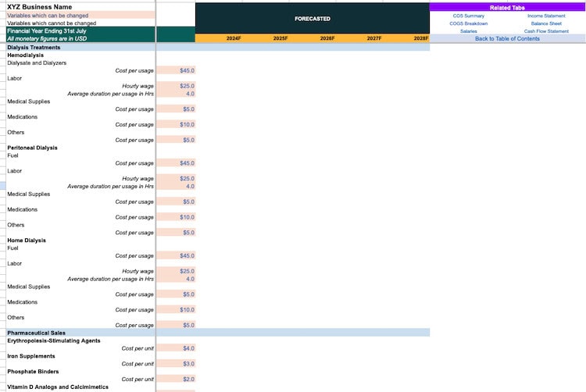586x392 pixels.
Task: Edit Peritoneal Dialysis Others cost $5.0
Action: tap(176, 233)
